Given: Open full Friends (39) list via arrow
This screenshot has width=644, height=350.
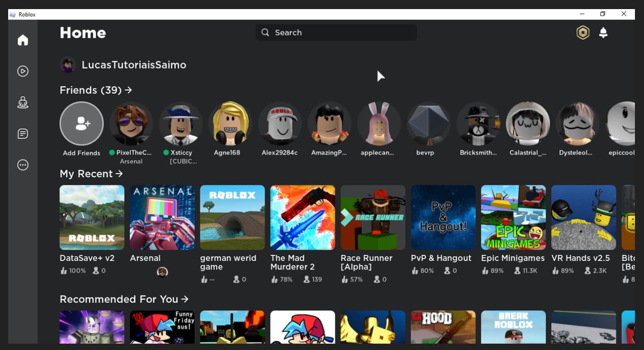Looking at the screenshot, I should [129, 90].
